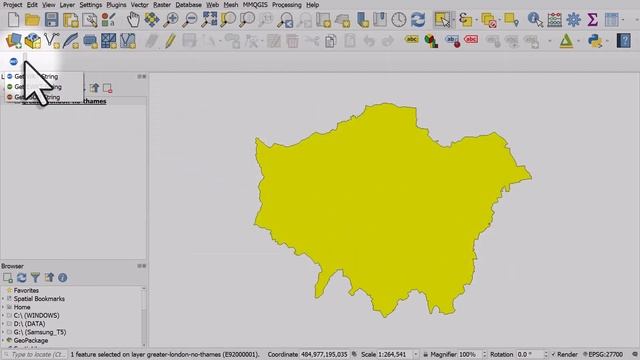Open a project via the yellow folder icon
The width and height of the screenshot is (640, 360).
[32, 20]
